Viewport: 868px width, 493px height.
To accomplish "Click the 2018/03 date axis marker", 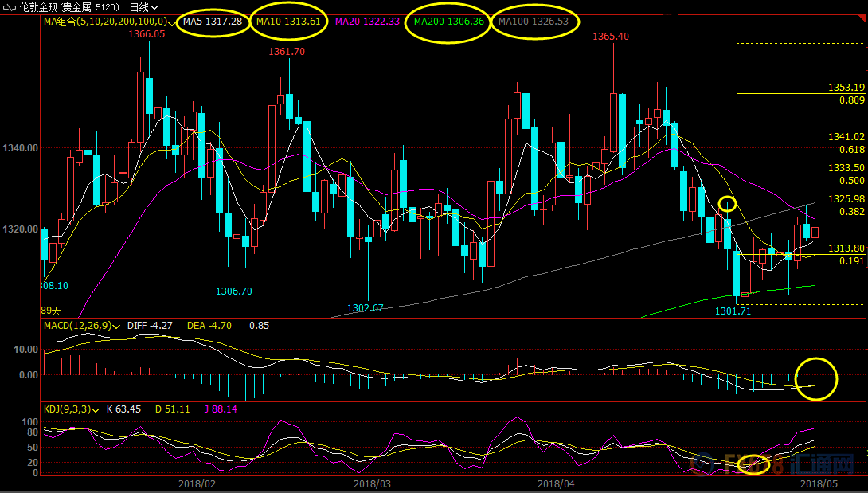I will coord(372,483).
